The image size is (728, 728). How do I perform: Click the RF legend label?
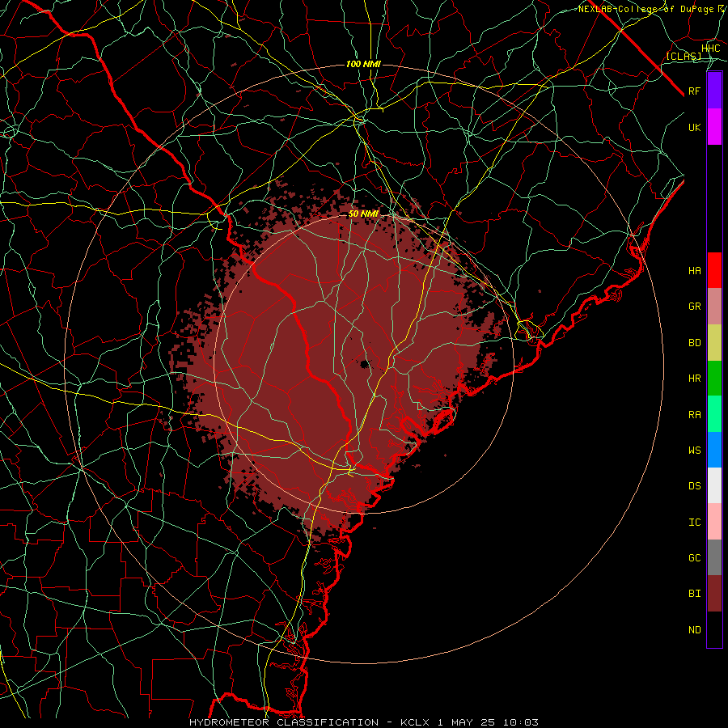point(694,91)
